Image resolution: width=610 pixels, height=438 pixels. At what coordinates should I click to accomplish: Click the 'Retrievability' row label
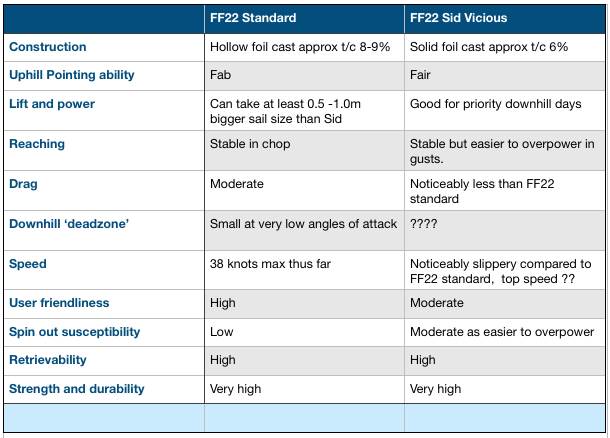click(x=48, y=360)
